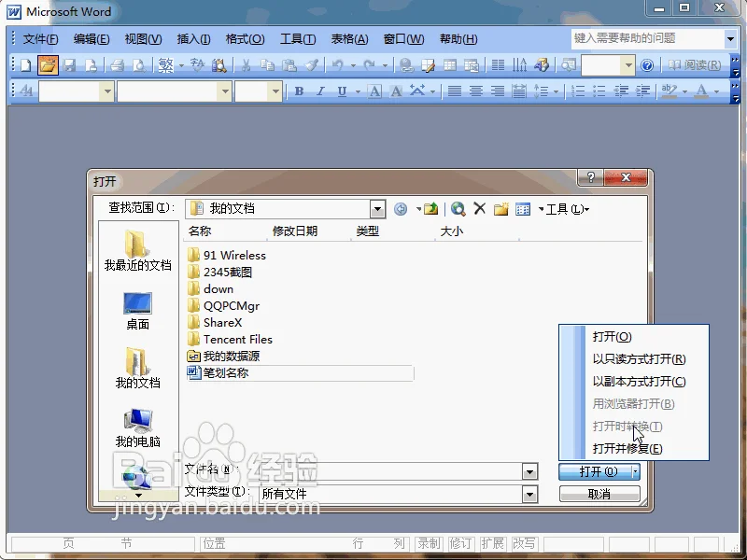The height and width of the screenshot is (560, 747).
Task: Expand the 文件名 combo box arrow
Action: point(529,472)
